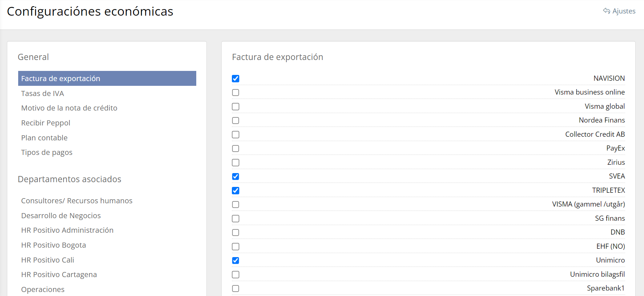The width and height of the screenshot is (644, 296).
Task: Enable the DNB checkbox
Action: pyautogui.click(x=236, y=233)
